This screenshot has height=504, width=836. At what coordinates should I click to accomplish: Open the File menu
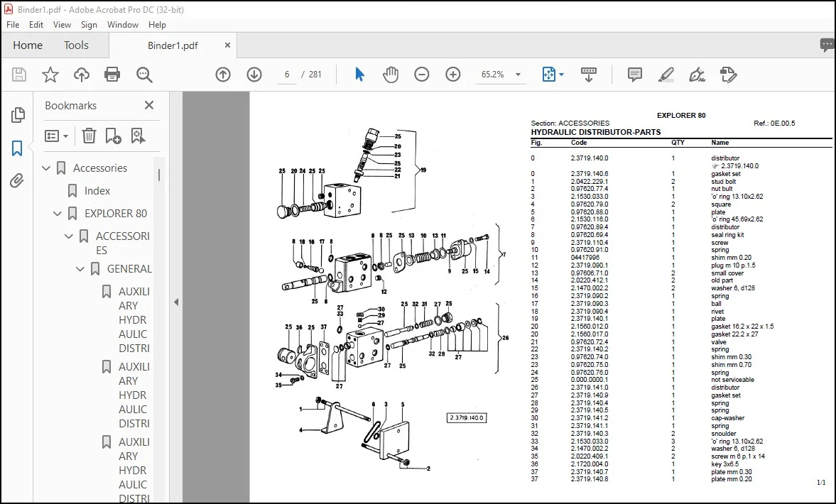click(13, 25)
